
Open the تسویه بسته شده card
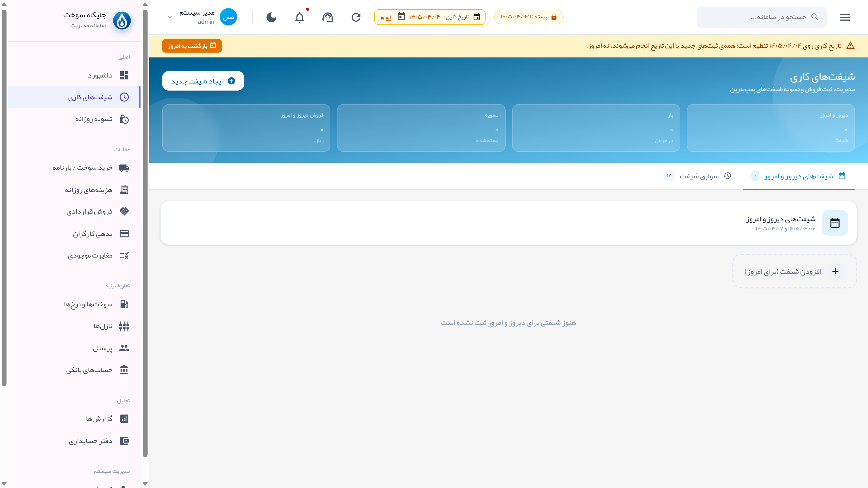click(421, 128)
